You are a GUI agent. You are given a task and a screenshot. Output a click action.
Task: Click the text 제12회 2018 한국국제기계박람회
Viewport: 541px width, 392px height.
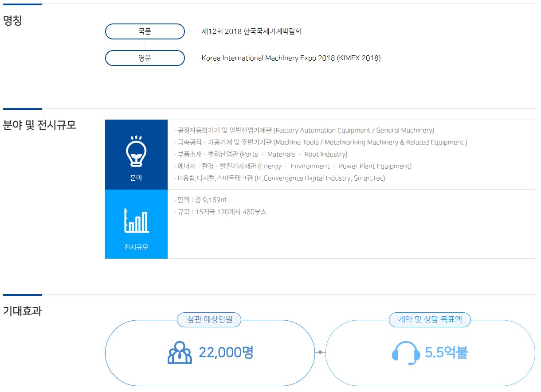[x=251, y=31]
